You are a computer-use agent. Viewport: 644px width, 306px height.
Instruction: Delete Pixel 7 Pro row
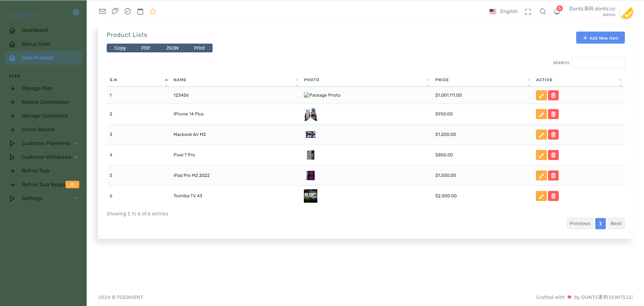(553, 155)
